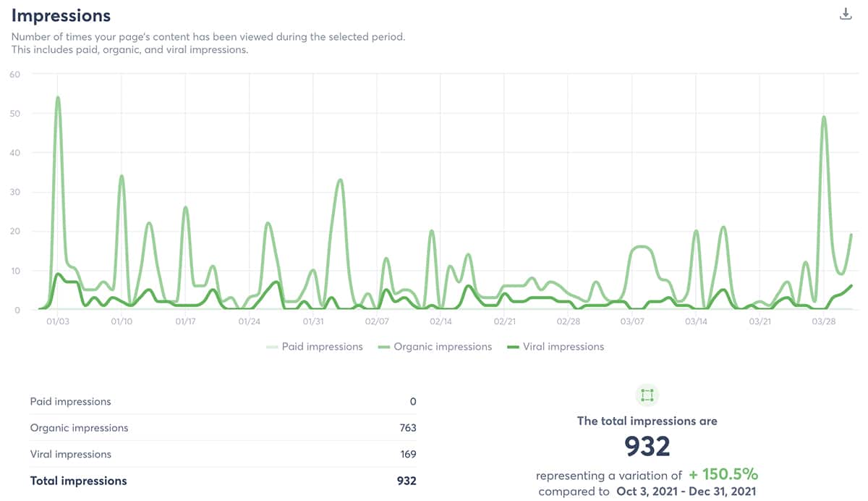Click the Total impressions value 932
The width and height of the screenshot is (868, 501).
(407, 481)
